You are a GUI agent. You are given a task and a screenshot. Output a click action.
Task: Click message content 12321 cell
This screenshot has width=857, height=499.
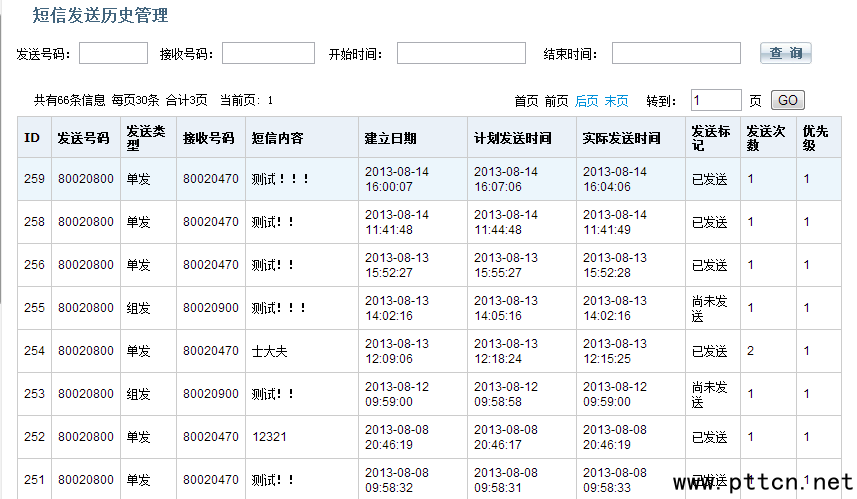[269, 437]
